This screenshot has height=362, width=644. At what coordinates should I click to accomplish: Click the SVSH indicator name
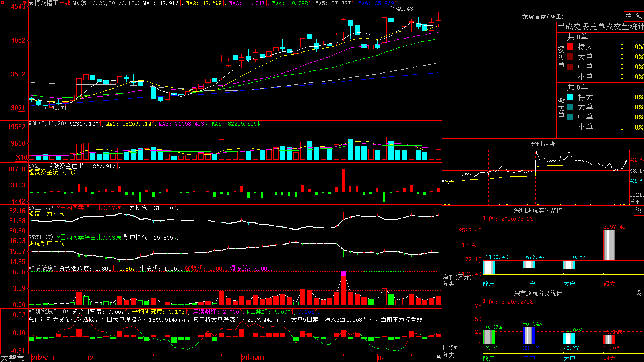(x=35, y=238)
